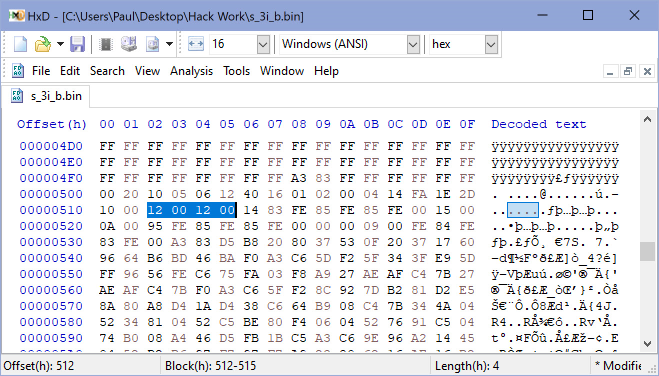
Task: Open the View menu
Action: tap(147, 71)
